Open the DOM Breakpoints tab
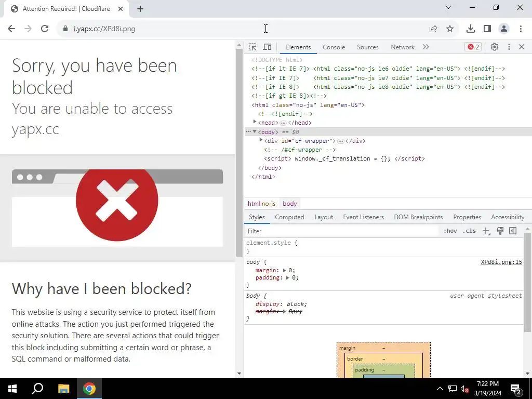The image size is (532, 399). [418, 217]
